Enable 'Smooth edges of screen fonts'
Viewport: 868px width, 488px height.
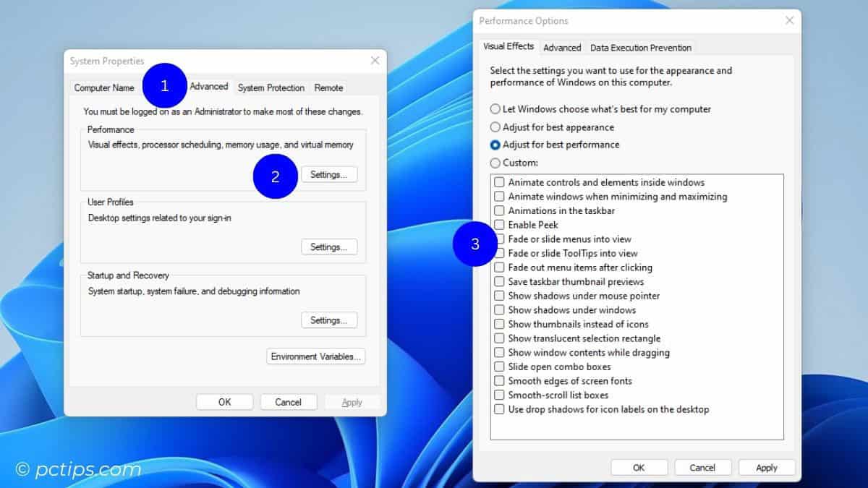[498, 380]
